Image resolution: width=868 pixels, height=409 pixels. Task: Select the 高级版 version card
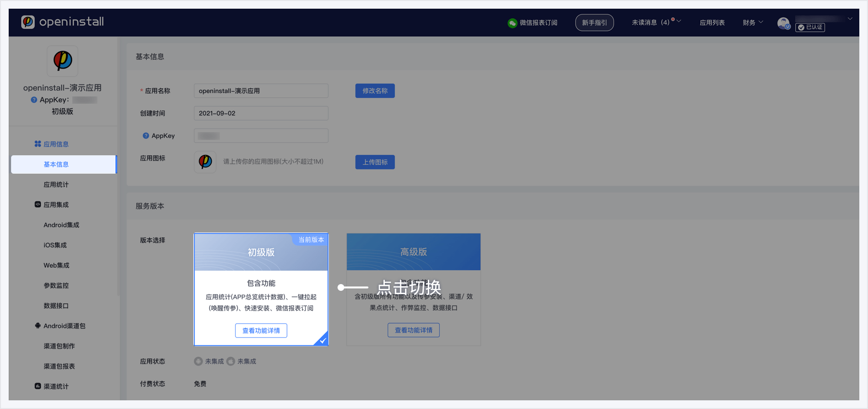tap(413, 289)
